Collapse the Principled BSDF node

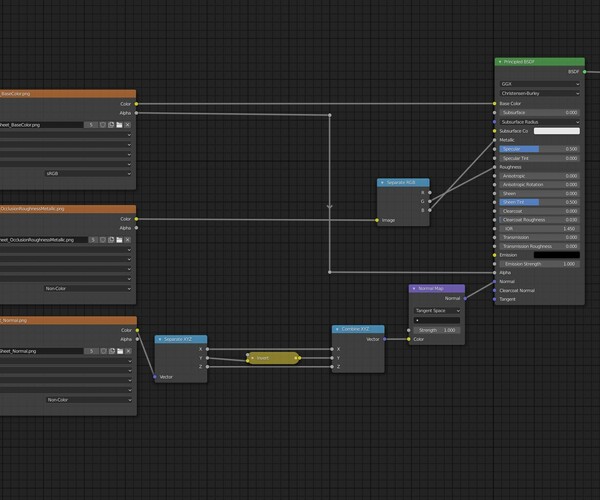(x=500, y=62)
